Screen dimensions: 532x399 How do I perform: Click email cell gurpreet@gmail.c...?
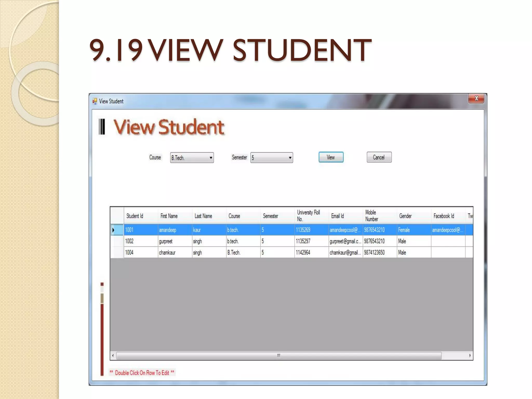(346, 241)
